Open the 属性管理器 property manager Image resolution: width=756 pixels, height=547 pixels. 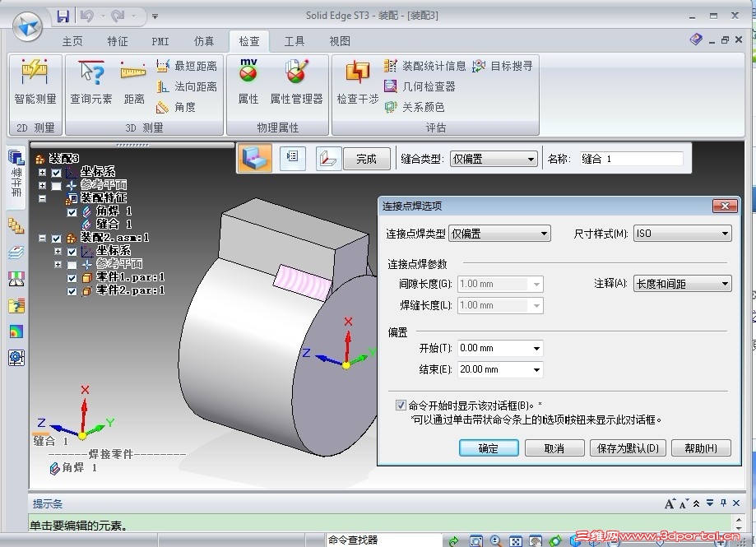[296, 82]
